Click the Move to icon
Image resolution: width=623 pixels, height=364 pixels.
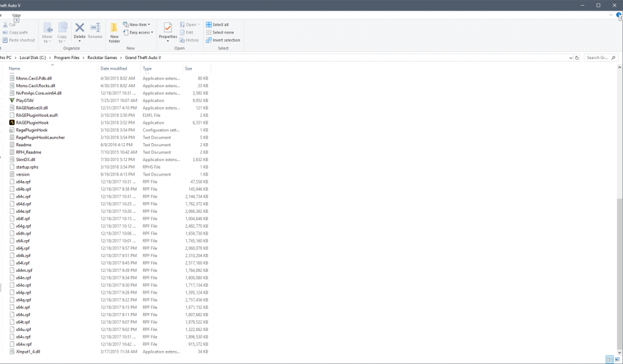(x=47, y=28)
